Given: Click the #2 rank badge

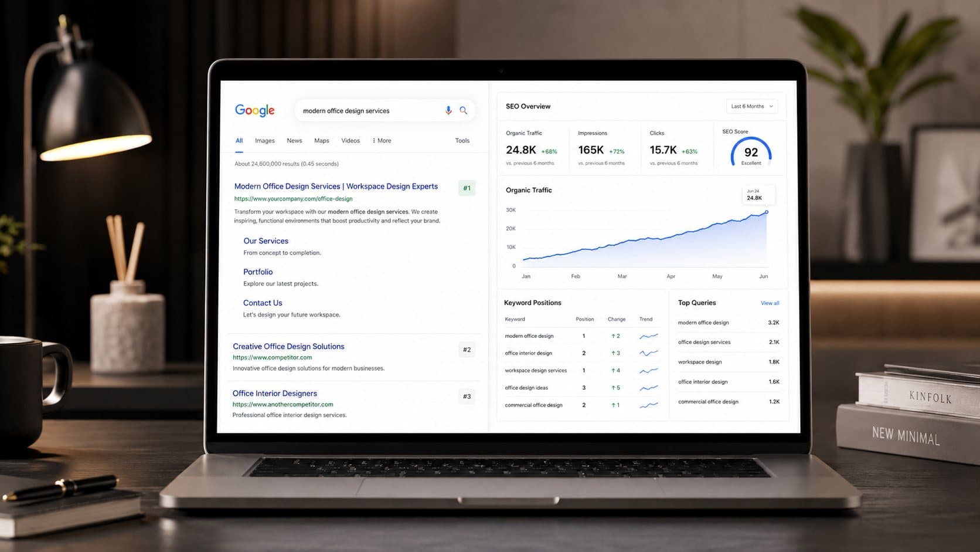Looking at the screenshot, I should [467, 350].
